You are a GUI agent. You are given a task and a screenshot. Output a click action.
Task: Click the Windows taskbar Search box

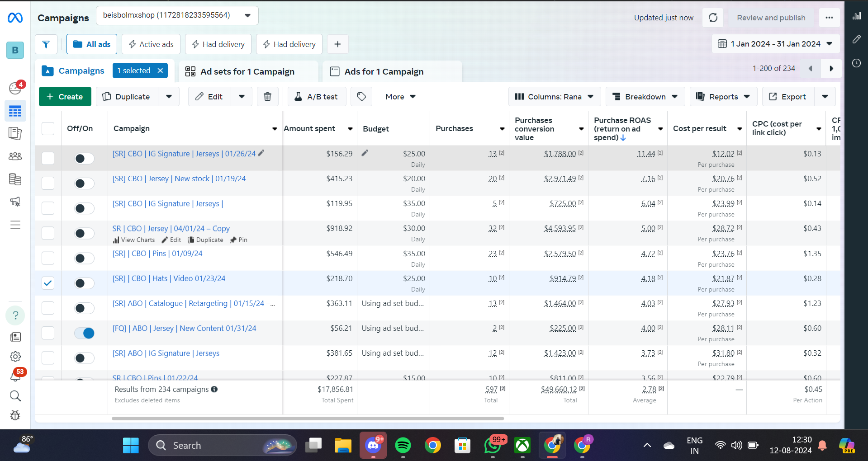[x=223, y=446]
